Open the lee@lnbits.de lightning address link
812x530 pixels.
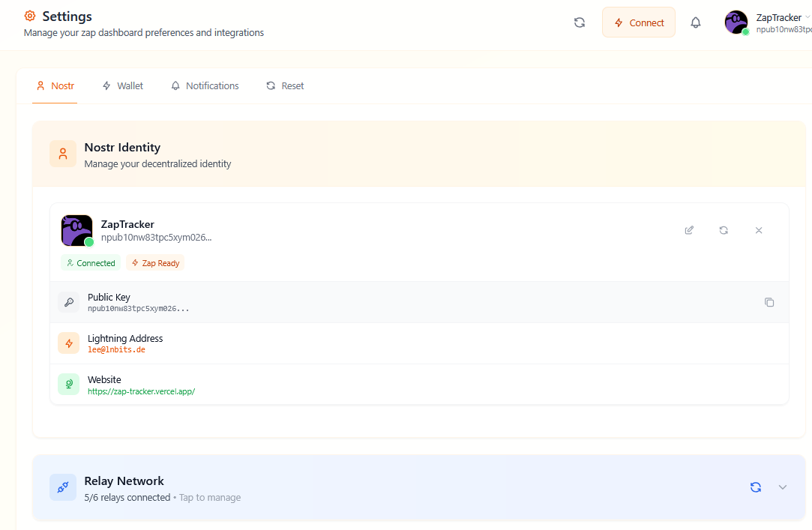(116, 349)
